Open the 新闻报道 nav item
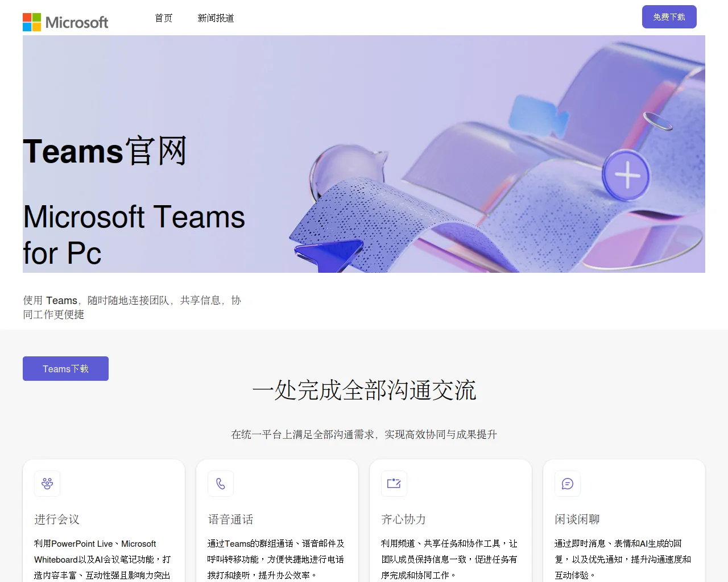This screenshot has height=582, width=728. (216, 18)
